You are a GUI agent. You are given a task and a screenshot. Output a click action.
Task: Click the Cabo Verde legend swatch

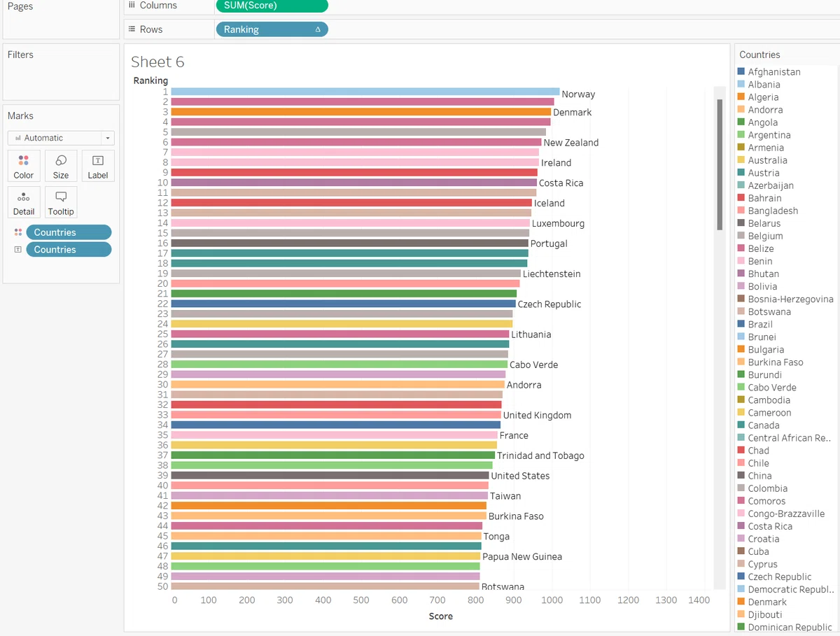click(x=741, y=387)
